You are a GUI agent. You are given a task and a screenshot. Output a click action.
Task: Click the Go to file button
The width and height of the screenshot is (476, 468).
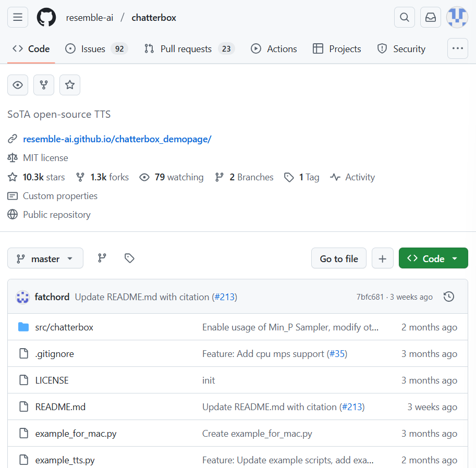339,258
